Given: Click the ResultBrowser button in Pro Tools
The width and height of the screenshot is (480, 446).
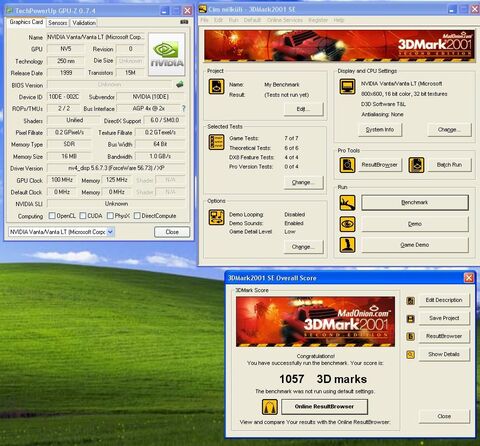Looking at the screenshot, I should coord(380,165).
